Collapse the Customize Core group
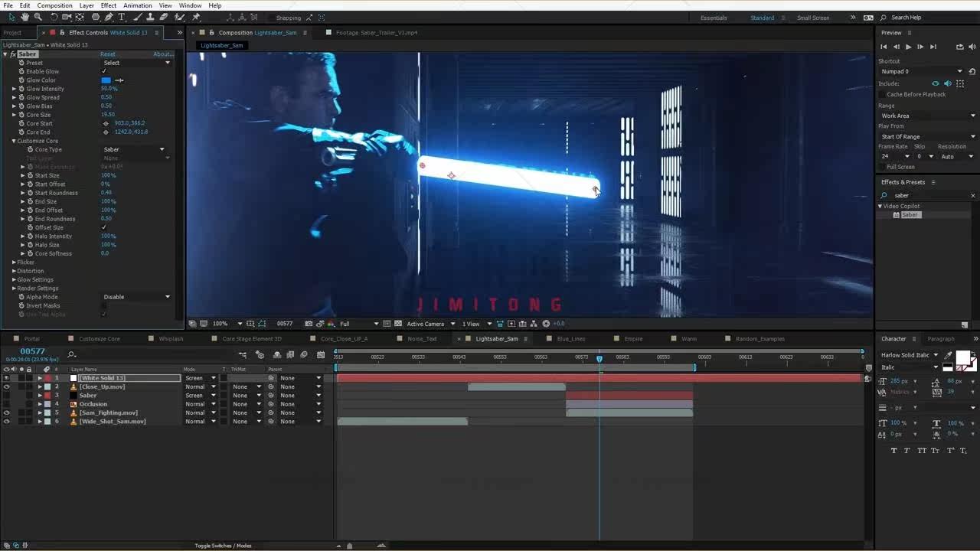 click(14, 141)
